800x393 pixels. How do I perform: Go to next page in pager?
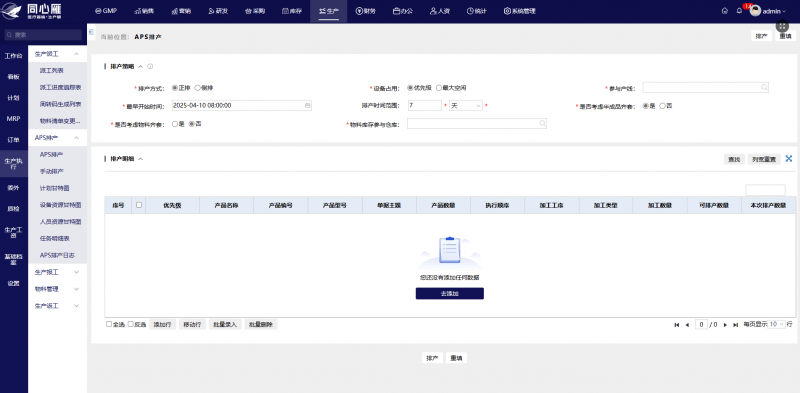tap(725, 325)
